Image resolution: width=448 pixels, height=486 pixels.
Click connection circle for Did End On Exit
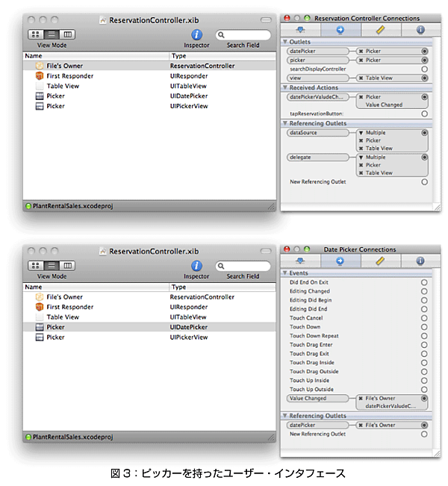424,282
